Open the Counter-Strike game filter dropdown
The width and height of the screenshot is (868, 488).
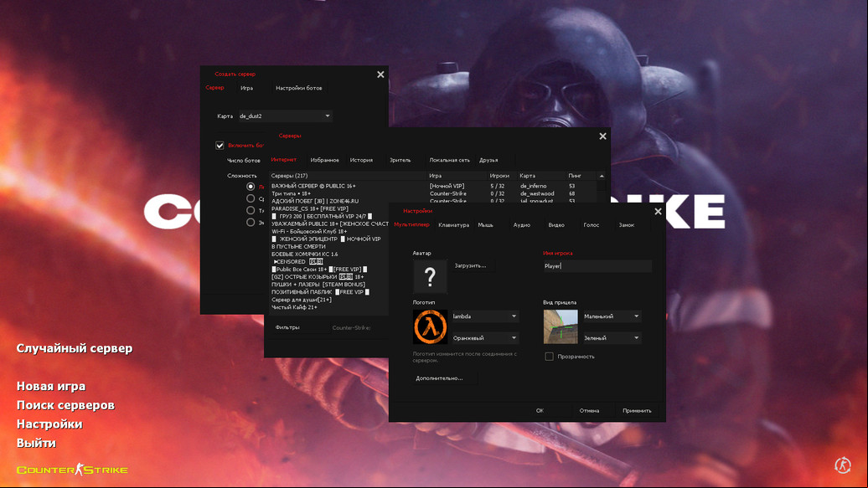[x=352, y=327]
